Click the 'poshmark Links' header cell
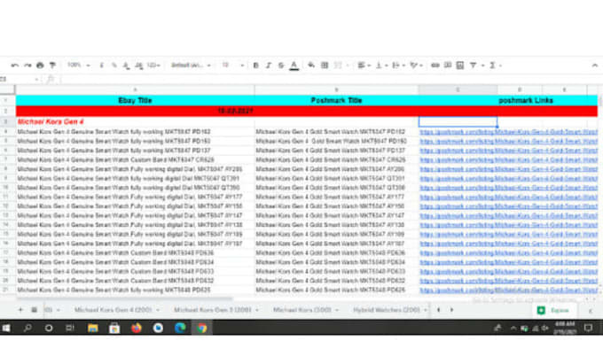Screen dimensions: 603x364 [x=526, y=101]
